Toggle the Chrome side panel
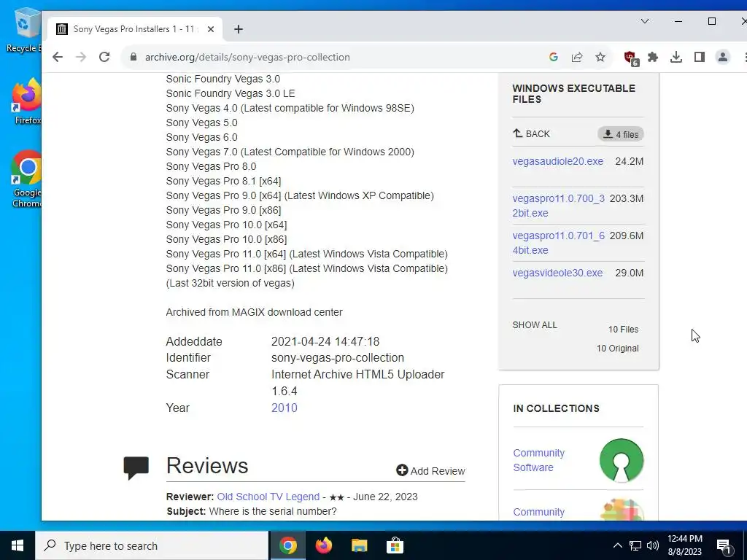The image size is (747, 560). coord(700,57)
